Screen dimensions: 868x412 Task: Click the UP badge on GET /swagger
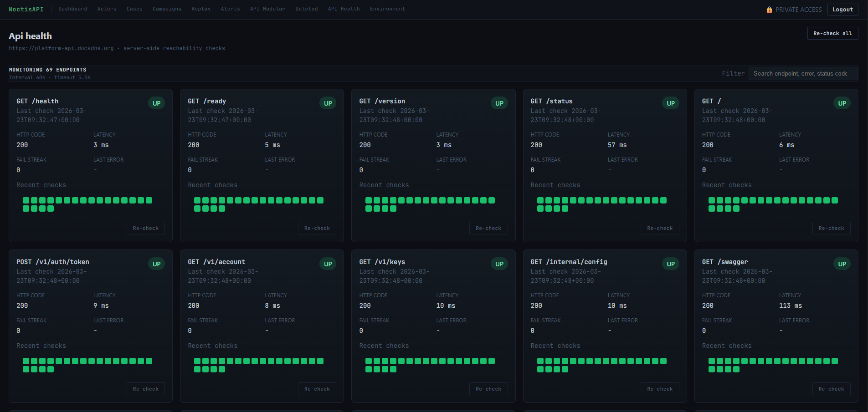tap(842, 264)
